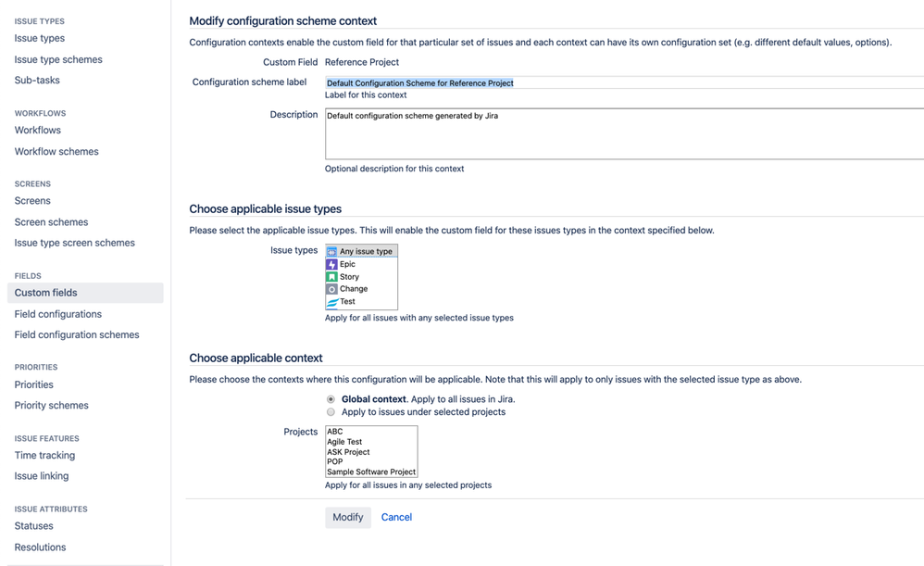
Task: Select the Change issue type icon
Action: 331,289
